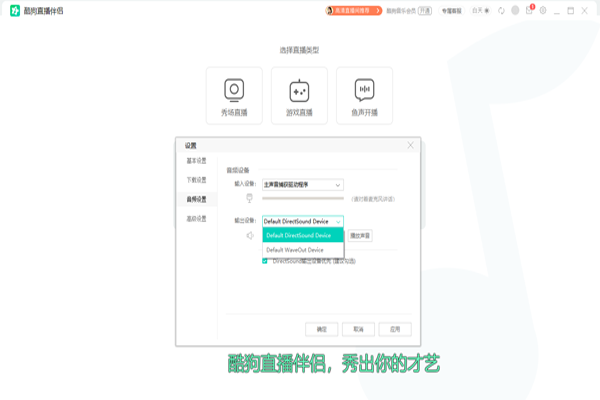Click the refresh icon in title bar
The width and height of the screenshot is (600, 400).
500,10
